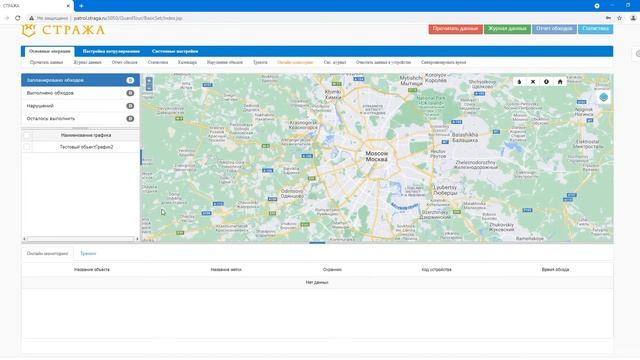640x360 pixels.
Task: Click horizontal scrollbar track under schedule list
Action: click(80, 239)
